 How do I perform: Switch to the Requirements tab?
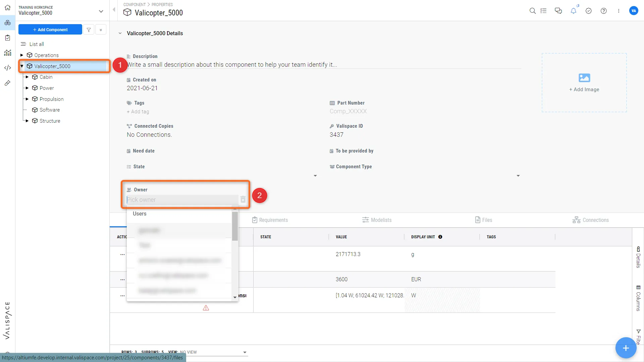coord(270,220)
